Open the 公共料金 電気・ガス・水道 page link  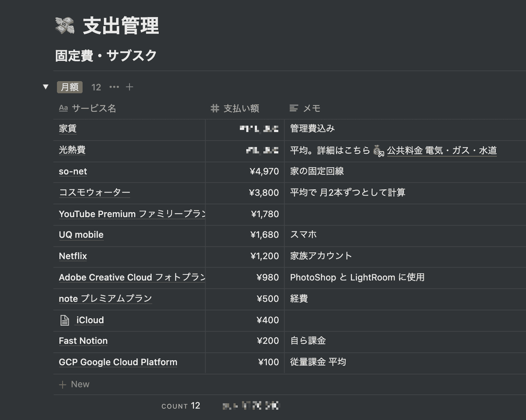(442, 150)
